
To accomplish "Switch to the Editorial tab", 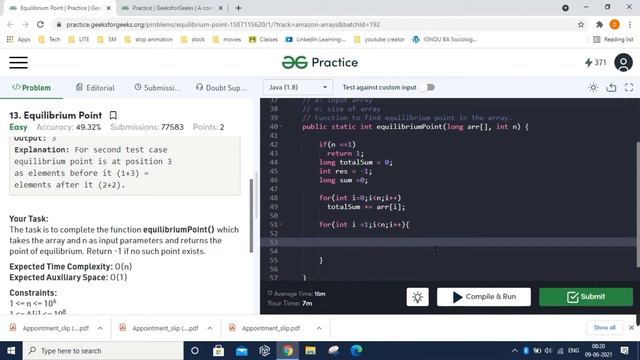I will [95, 88].
